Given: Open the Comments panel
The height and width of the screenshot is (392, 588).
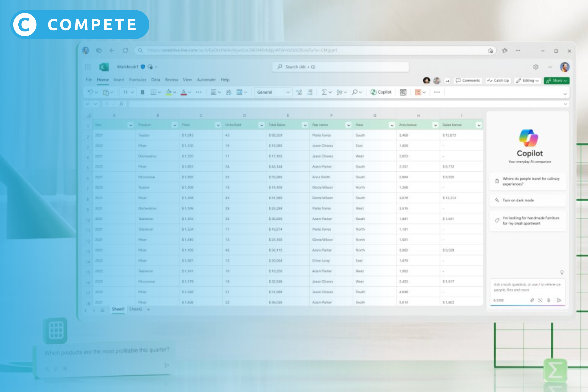Looking at the screenshot, I should pyautogui.click(x=468, y=81).
